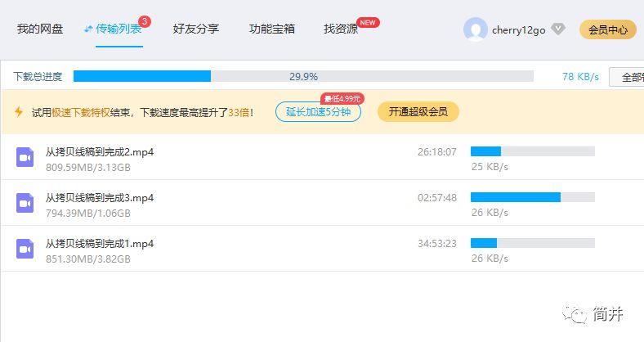Click video file icon for 从拷贝线稿到完成1.mp4
644x342 pixels.
25,249
